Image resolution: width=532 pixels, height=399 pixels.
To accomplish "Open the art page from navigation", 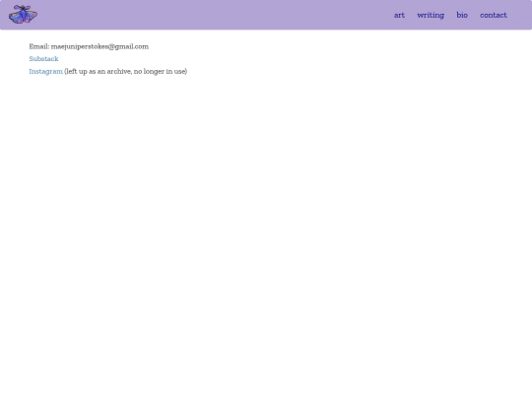I will pyautogui.click(x=399, y=15).
